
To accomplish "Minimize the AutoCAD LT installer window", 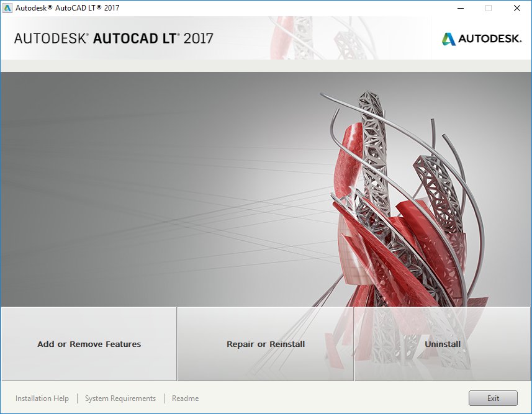I will coord(461,8).
